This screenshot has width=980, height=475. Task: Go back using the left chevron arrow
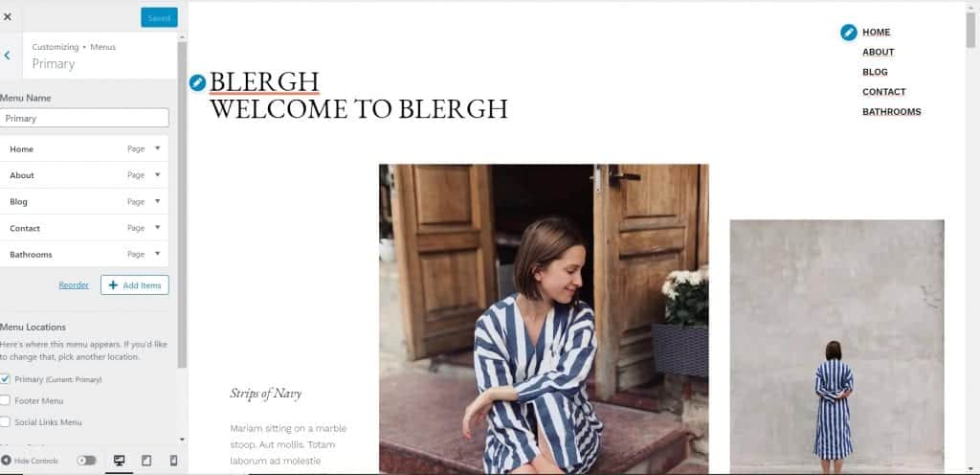(8, 56)
